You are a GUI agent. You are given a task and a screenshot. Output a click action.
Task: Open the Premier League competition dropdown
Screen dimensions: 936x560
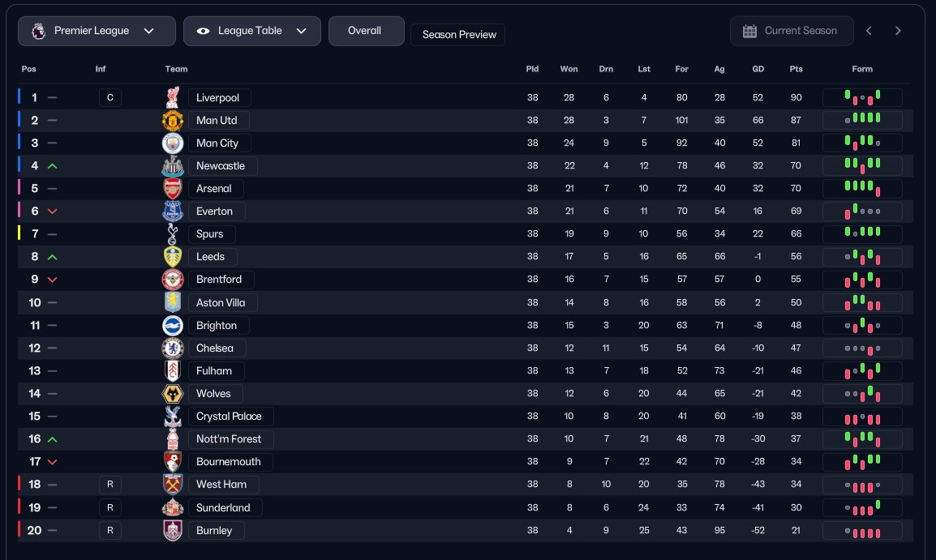point(97,31)
